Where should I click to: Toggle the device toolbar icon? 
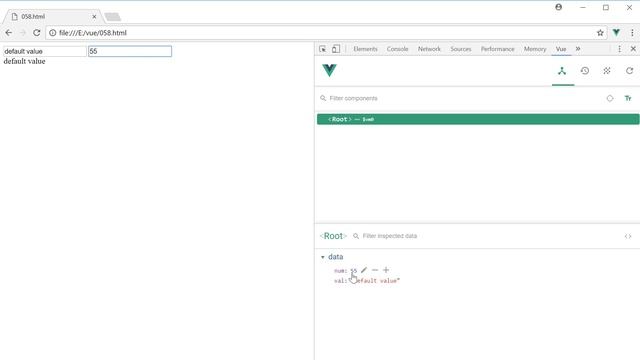tap(336, 49)
